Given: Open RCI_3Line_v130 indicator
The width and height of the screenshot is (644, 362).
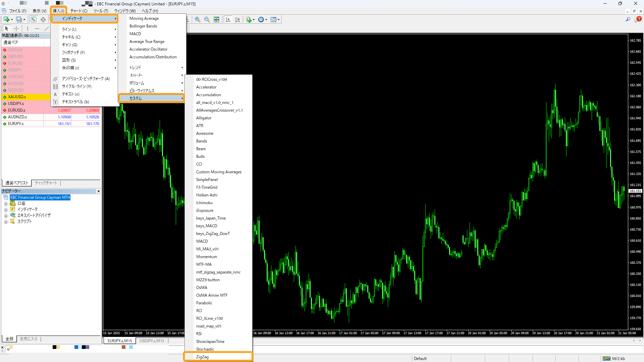Looking at the screenshot, I should 210,318.
